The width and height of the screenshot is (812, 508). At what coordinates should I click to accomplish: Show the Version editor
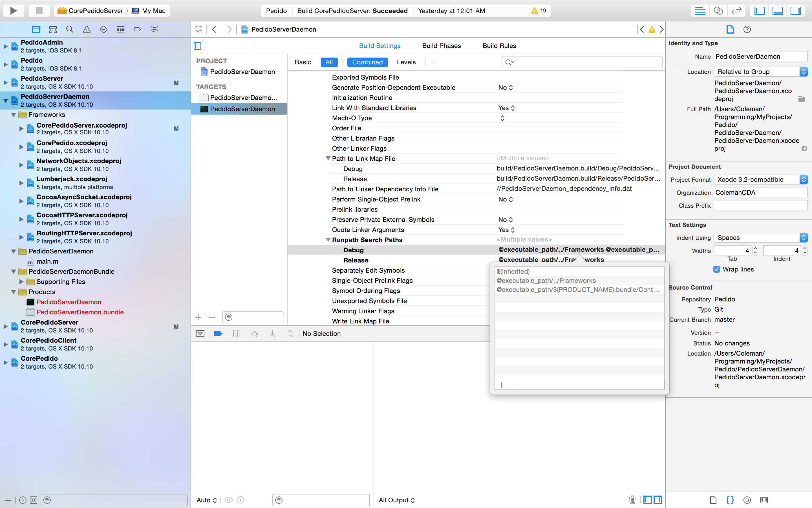pyautogui.click(x=736, y=11)
